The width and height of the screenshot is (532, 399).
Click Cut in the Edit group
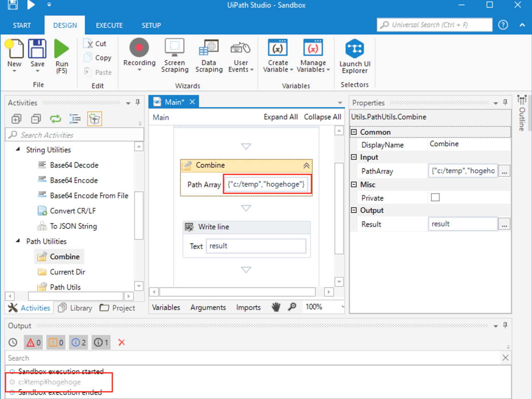[x=95, y=44]
